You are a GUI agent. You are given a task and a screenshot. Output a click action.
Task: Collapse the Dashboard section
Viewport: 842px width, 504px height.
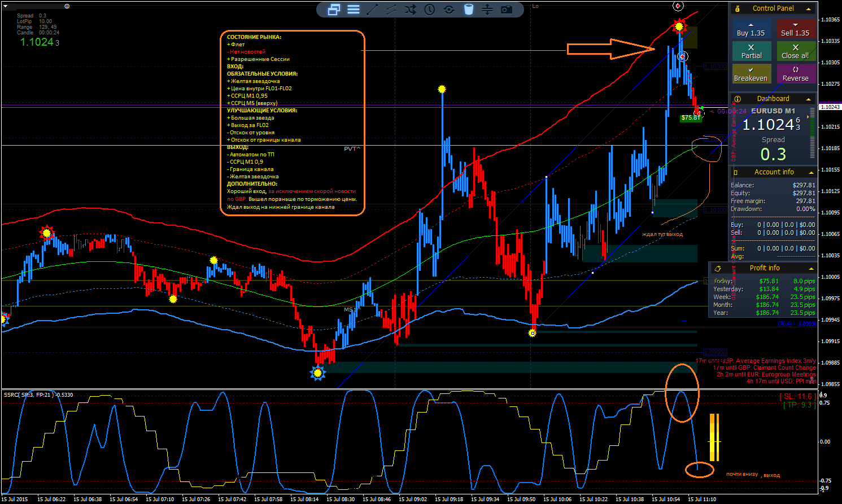point(808,99)
